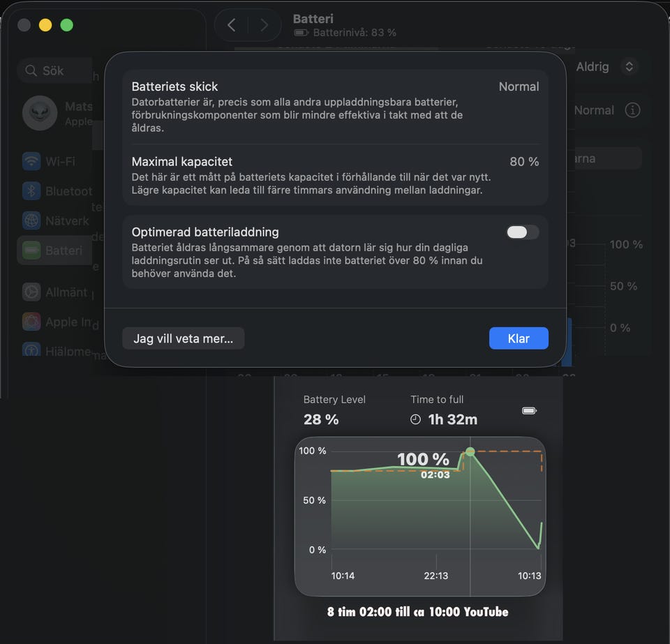This screenshot has width=670, height=644.
Task: Click the Apple Intelligence sidebar icon
Action: pos(31,322)
